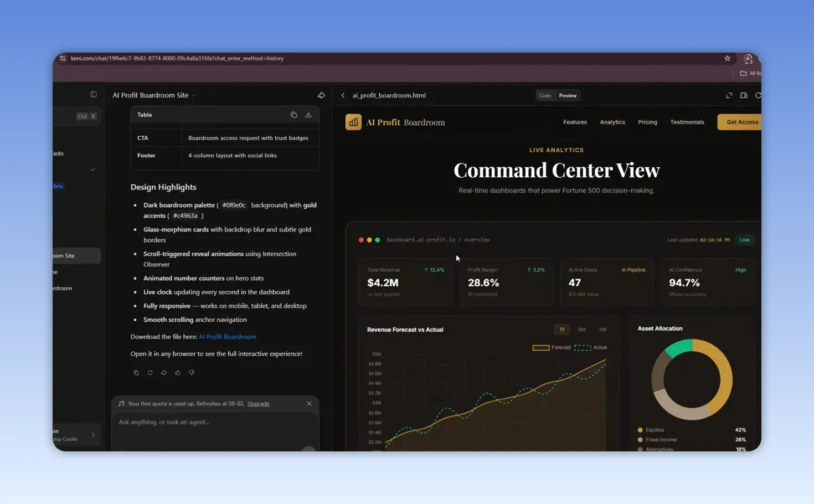Open Testimonials nav item
This screenshot has width=814, height=504.
tap(687, 122)
